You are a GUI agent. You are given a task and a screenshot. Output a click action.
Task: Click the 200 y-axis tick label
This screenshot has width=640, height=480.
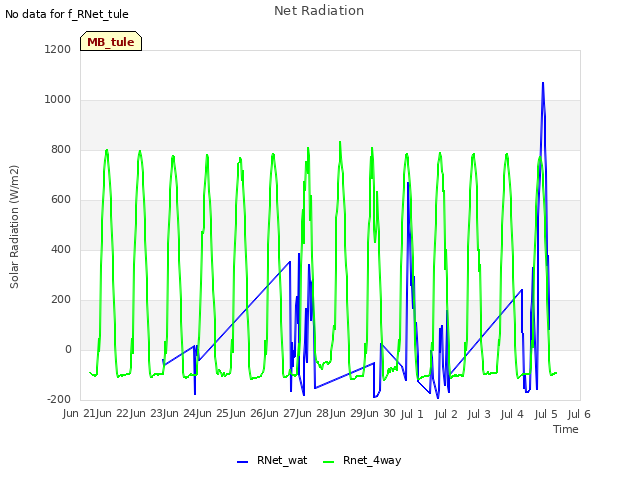pos(61,300)
